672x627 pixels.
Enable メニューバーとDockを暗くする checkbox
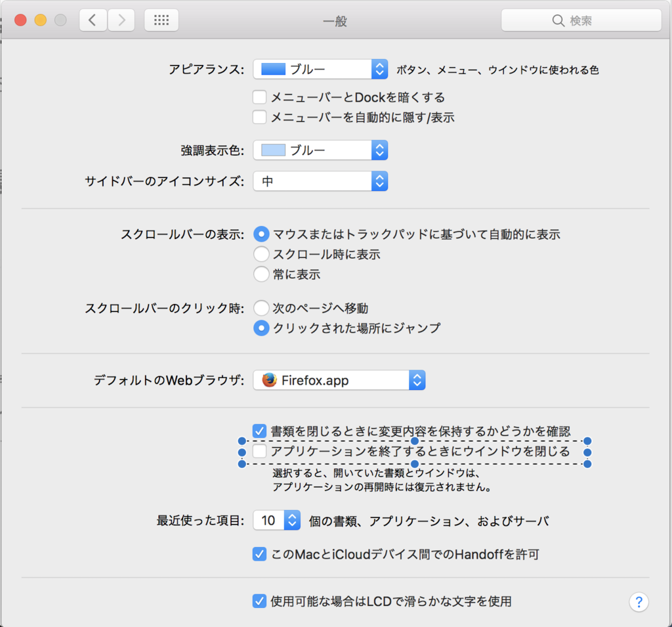pyautogui.click(x=259, y=97)
